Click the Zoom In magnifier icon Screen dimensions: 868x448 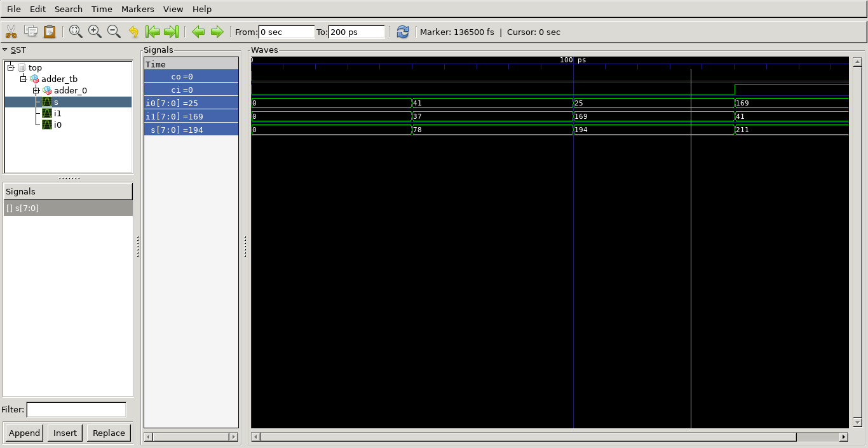pyautogui.click(x=95, y=31)
